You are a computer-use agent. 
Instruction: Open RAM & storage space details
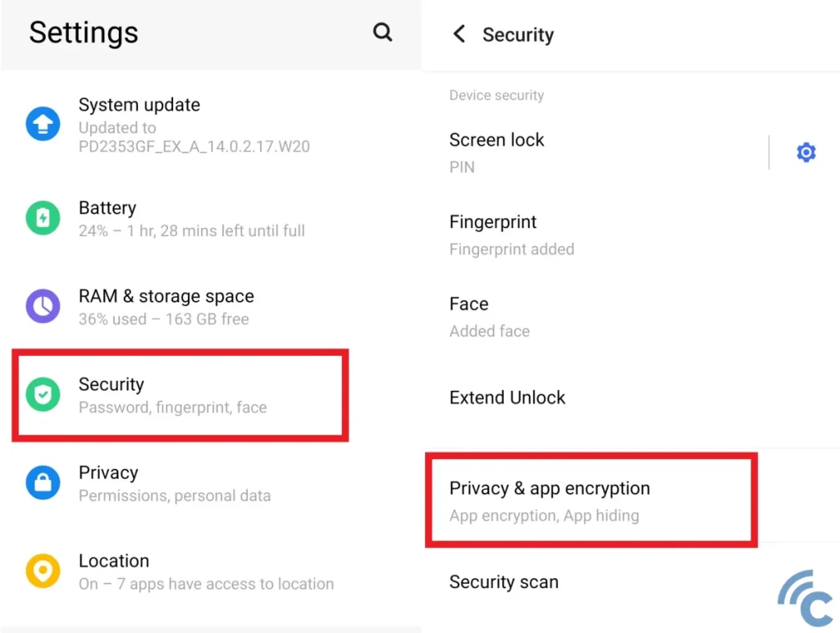coord(167,307)
